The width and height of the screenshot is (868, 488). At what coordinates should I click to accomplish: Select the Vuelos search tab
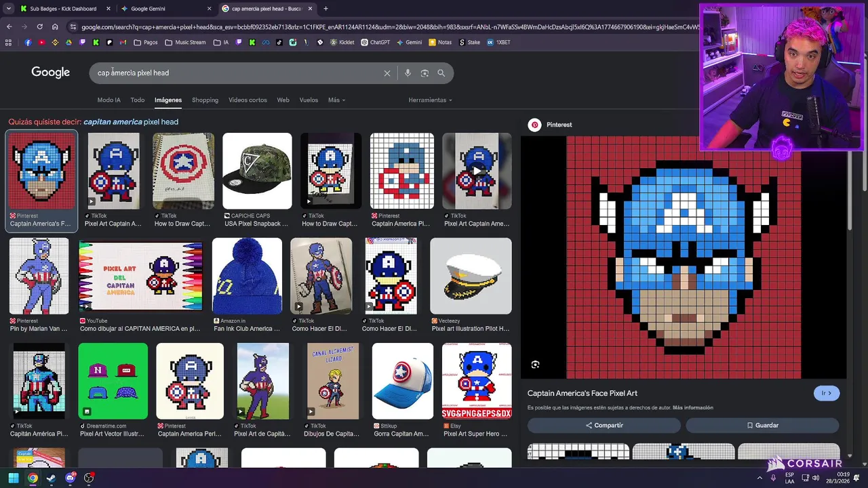click(x=309, y=100)
